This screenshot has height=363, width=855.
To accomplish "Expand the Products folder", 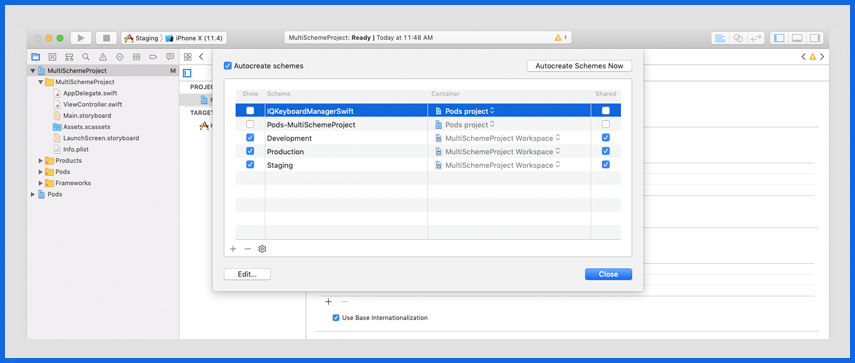I will click(x=40, y=161).
